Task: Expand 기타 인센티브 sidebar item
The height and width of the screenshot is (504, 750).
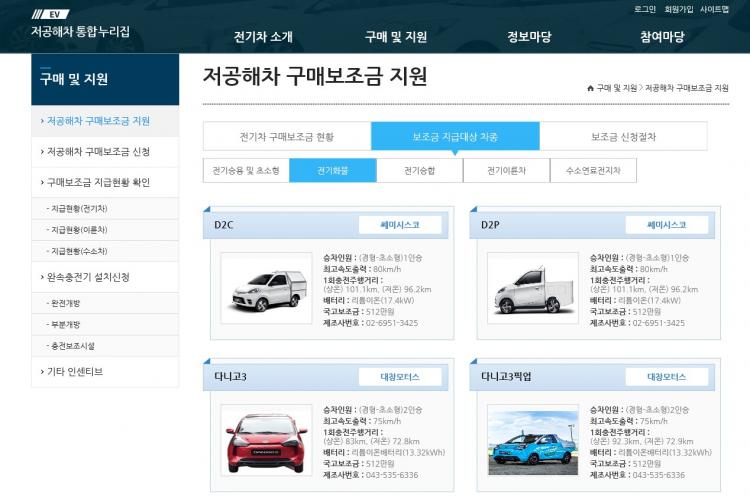Action: coord(105,372)
